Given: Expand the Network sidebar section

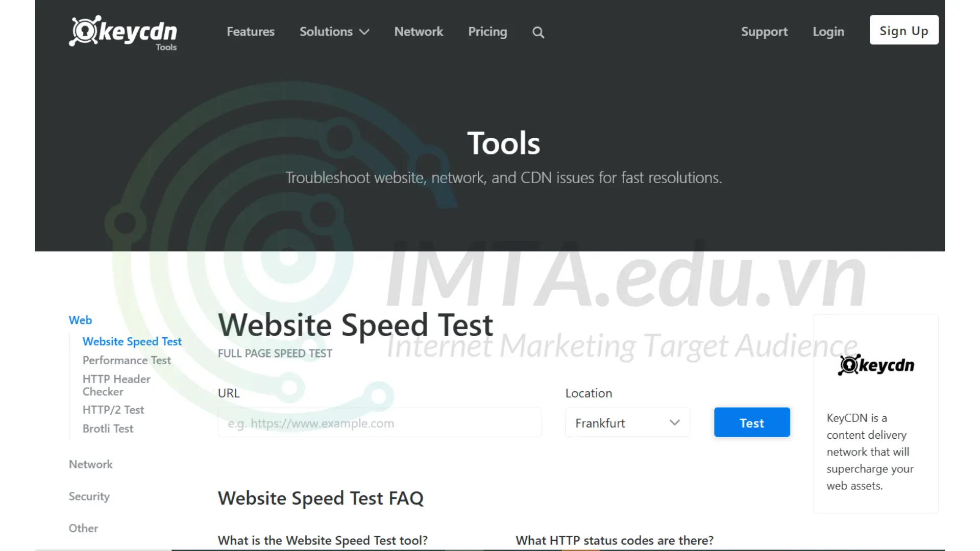Looking at the screenshot, I should coord(90,464).
